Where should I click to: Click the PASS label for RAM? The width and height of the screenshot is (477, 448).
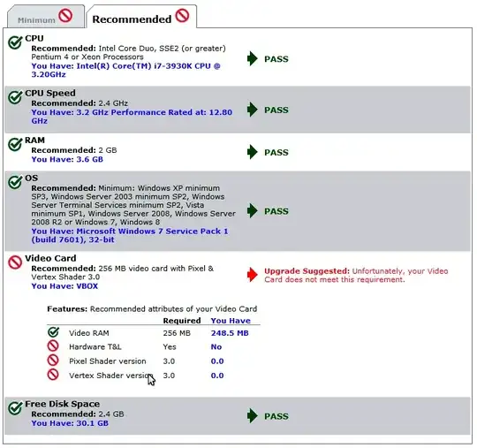(276, 152)
